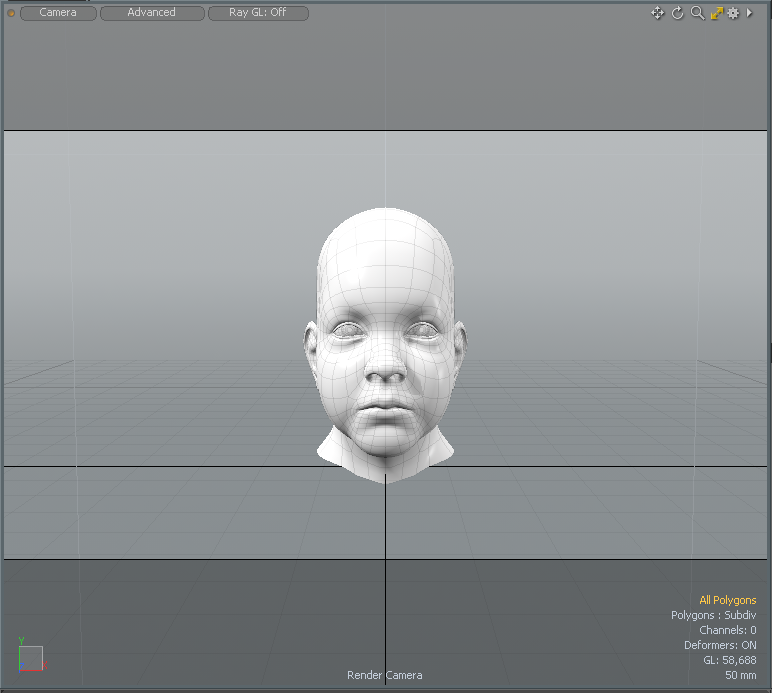This screenshot has width=772, height=693.
Task: Click the orange maximize viewport icon
Action: (716, 13)
